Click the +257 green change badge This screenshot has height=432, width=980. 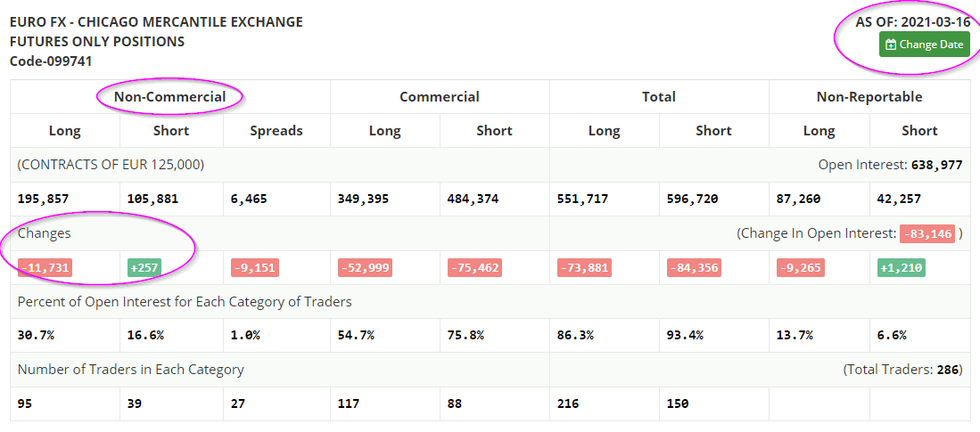pos(143,267)
